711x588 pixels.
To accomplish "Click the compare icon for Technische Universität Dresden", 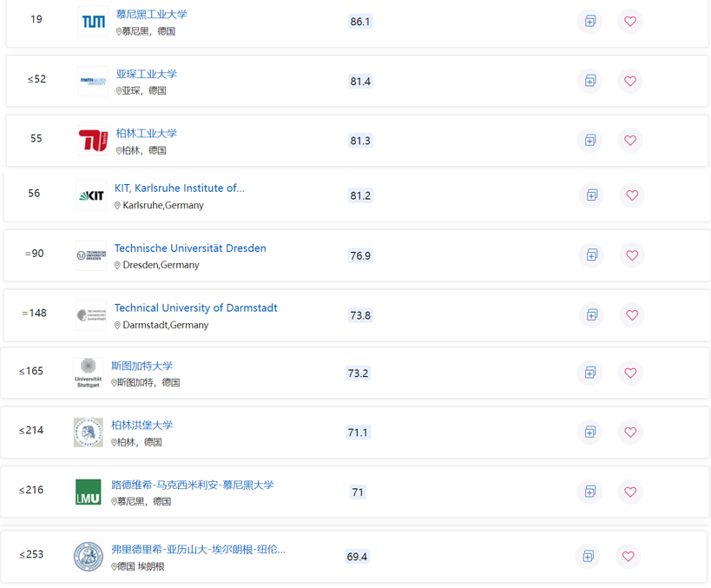I will pyautogui.click(x=591, y=255).
